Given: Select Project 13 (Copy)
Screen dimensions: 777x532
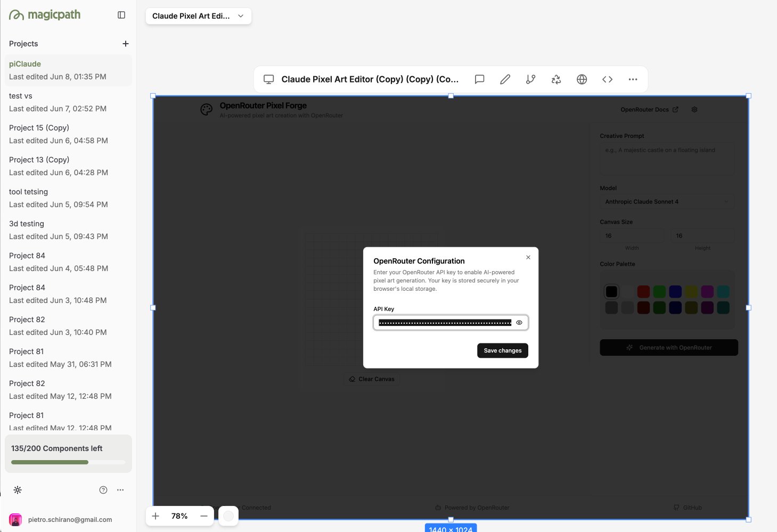Looking at the screenshot, I should click(68, 166).
